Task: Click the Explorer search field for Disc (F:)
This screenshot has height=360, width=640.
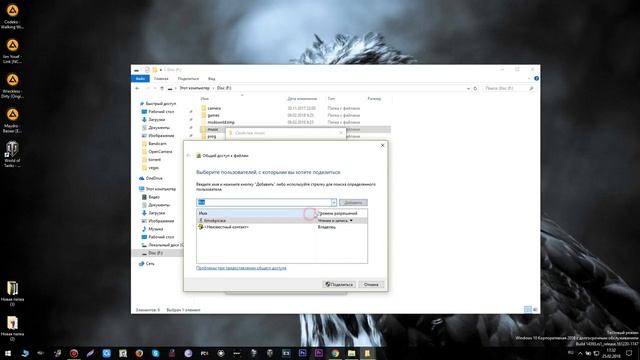Action: [x=508, y=88]
